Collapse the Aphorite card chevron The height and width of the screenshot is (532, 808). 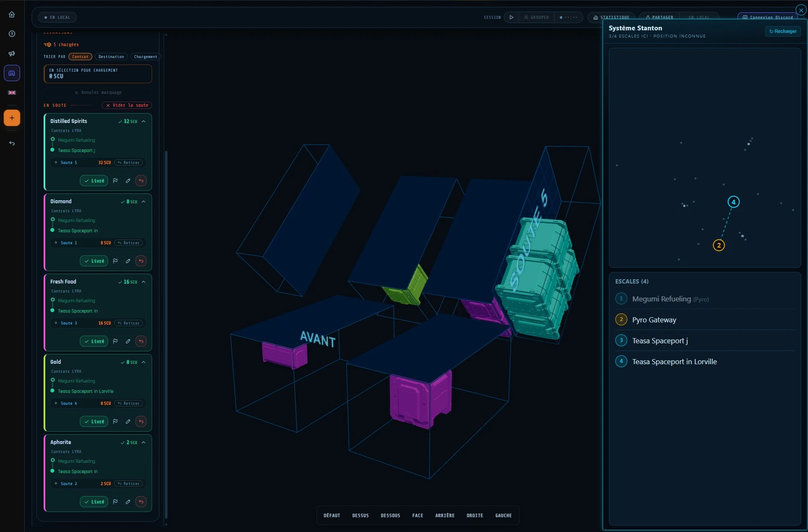tap(144, 442)
